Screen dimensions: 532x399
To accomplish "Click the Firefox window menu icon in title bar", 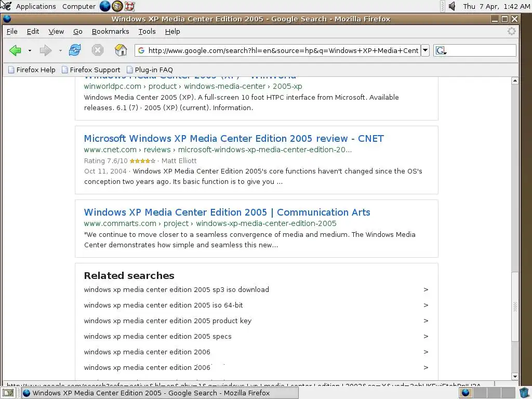I will [x=7, y=19].
